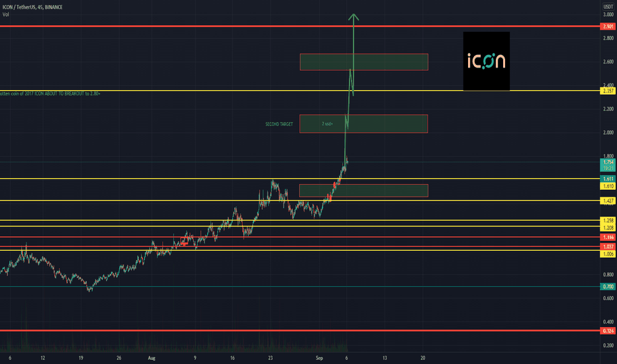Click the 2.200 price axis tick
This screenshot has width=617, height=364.
pos(608,109)
